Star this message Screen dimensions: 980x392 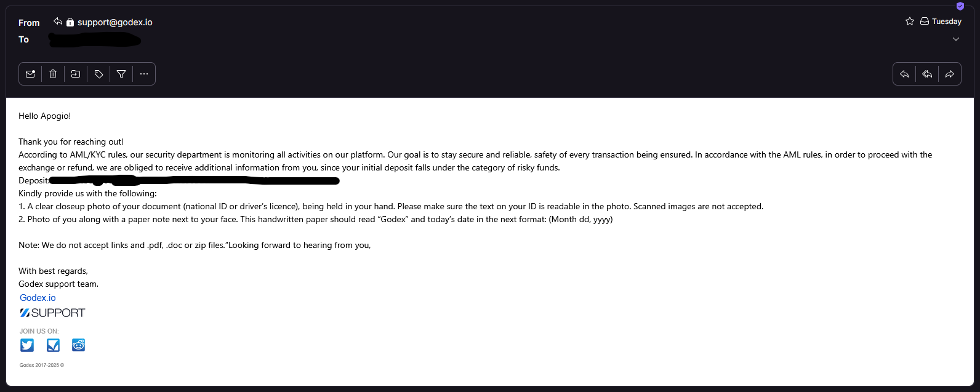[x=910, y=22]
